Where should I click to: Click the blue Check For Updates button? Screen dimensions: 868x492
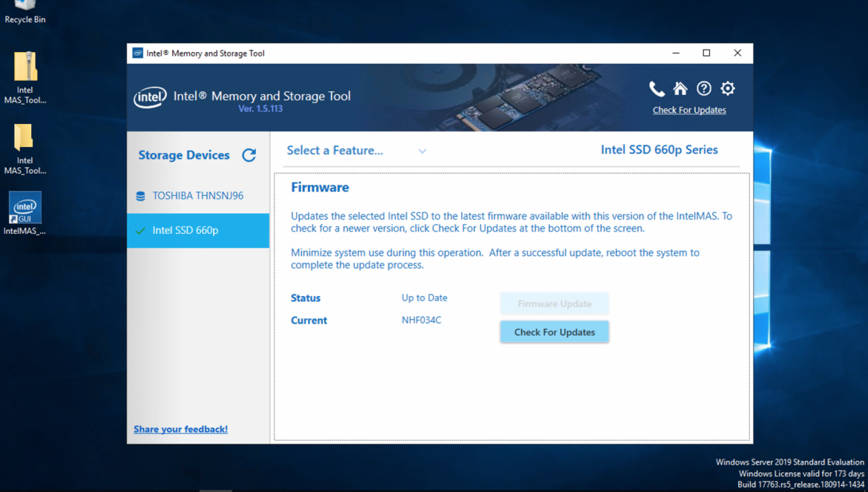pyautogui.click(x=555, y=332)
